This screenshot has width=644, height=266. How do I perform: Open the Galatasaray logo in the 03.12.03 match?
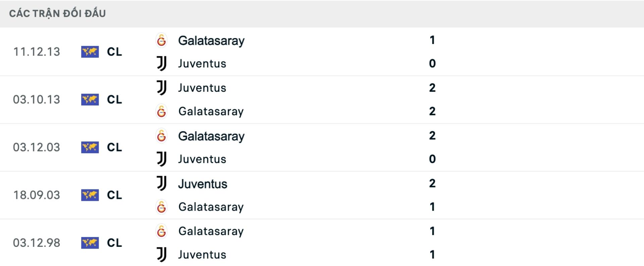(162, 136)
